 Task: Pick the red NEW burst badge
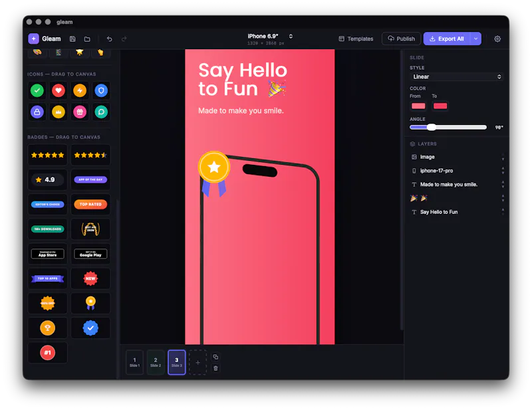pos(90,278)
